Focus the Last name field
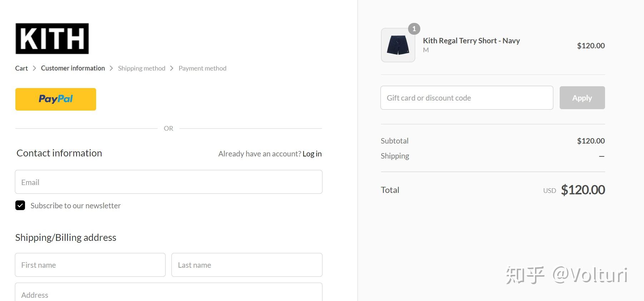The image size is (644, 301). pyautogui.click(x=247, y=265)
